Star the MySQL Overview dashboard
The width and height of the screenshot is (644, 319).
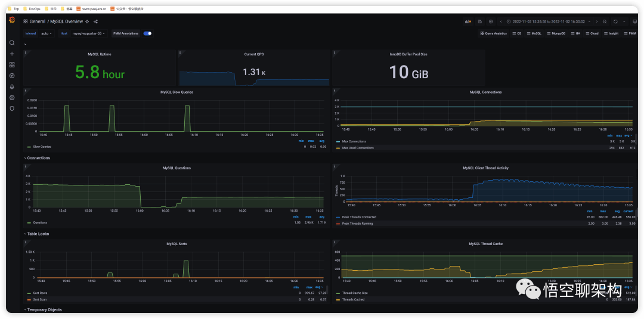coord(87,21)
